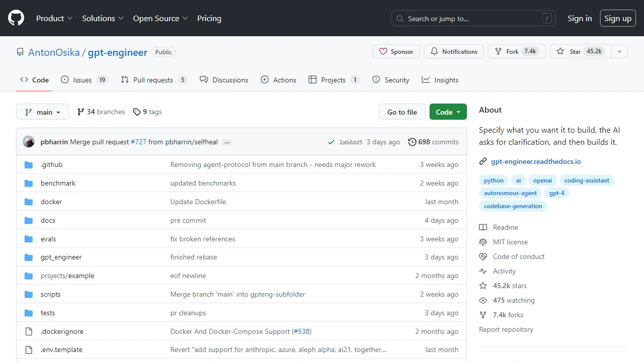644x362 pixels.
Task: Expand the green Code dropdown
Action: 448,112
